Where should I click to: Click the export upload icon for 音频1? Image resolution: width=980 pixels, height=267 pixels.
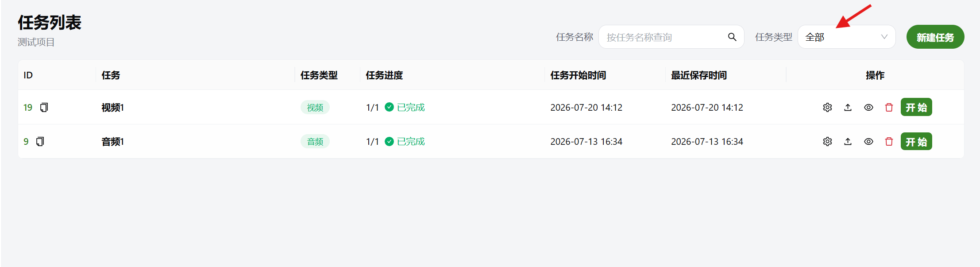pos(848,141)
